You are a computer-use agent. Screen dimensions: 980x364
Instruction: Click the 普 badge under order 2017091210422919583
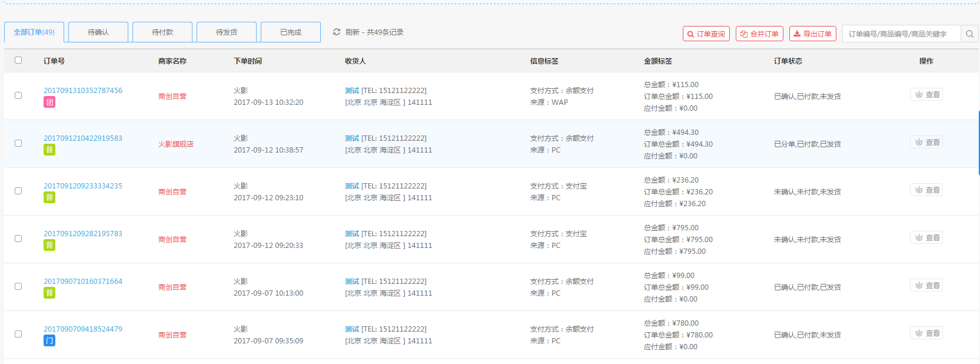point(49,150)
